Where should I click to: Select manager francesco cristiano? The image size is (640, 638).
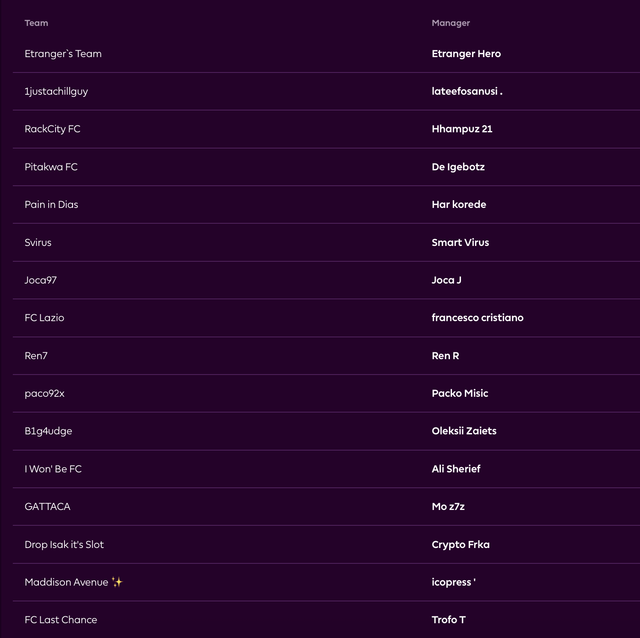tap(478, 318)
